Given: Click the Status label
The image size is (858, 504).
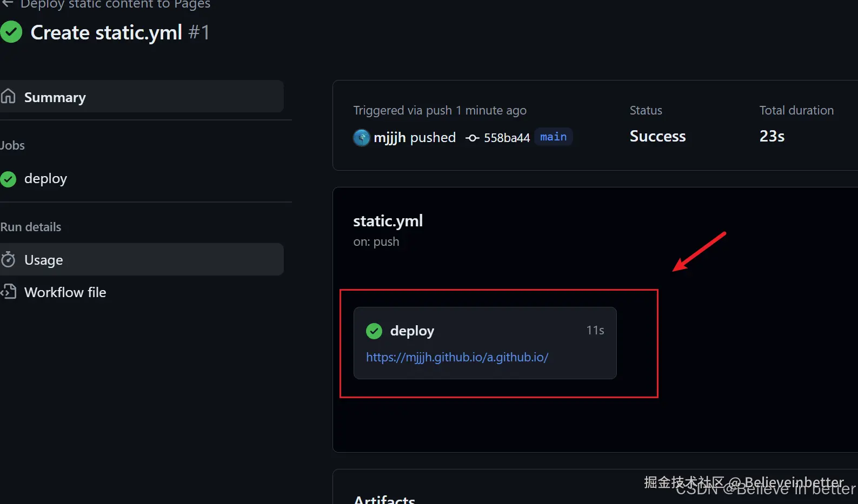Looking at the screenshot, I should click(x=646, y=110).
